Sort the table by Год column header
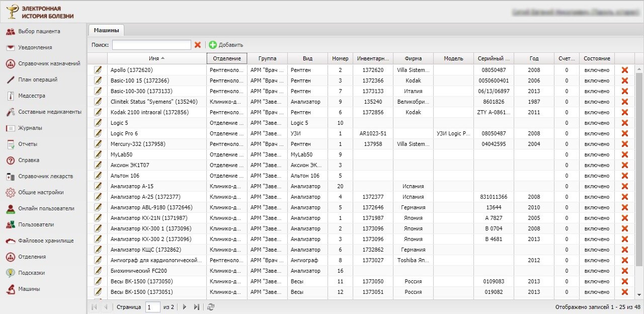644x314 pixels. (x=534, y=58)
